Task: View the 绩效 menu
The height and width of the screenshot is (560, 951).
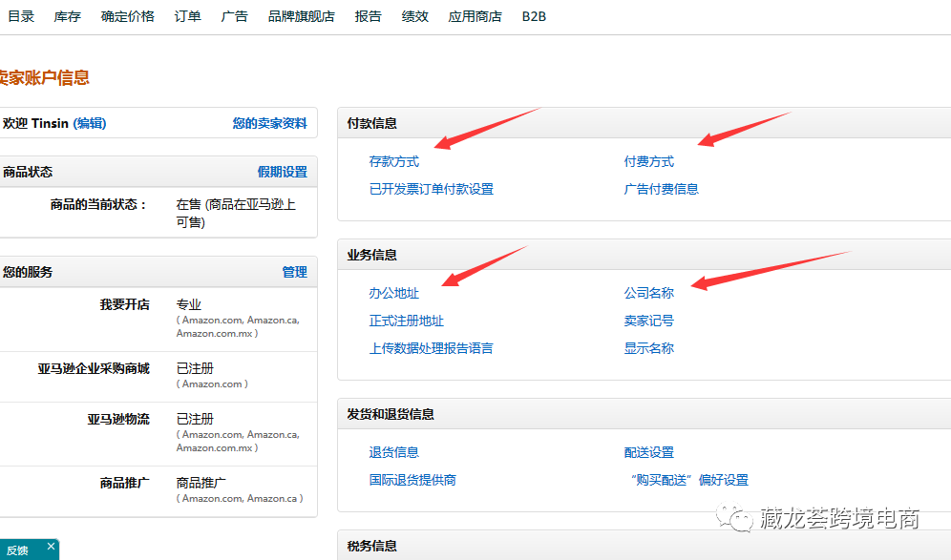Action: tap(415, 15)
